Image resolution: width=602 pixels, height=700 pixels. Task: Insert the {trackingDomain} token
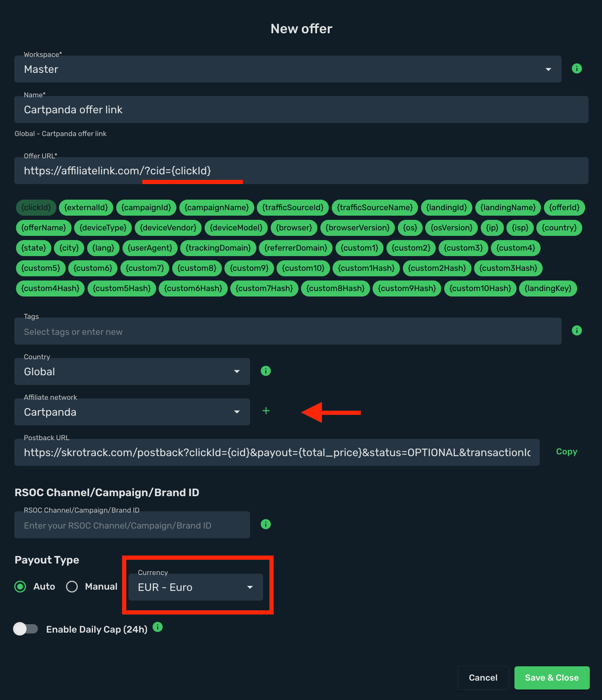[218, 248]
